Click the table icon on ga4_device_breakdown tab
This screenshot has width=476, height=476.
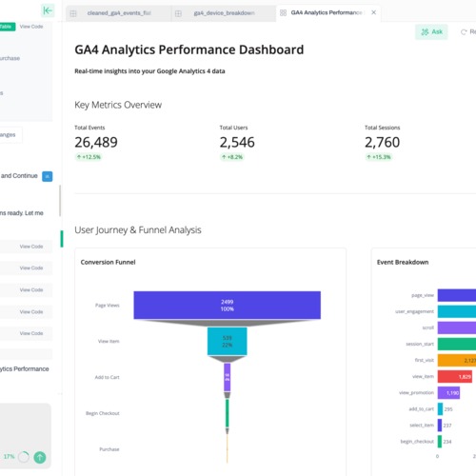(x=178, y=13)
